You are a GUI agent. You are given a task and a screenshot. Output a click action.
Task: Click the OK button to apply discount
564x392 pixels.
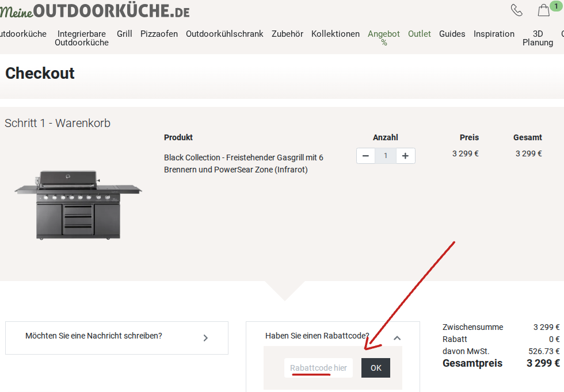point(375,368)
